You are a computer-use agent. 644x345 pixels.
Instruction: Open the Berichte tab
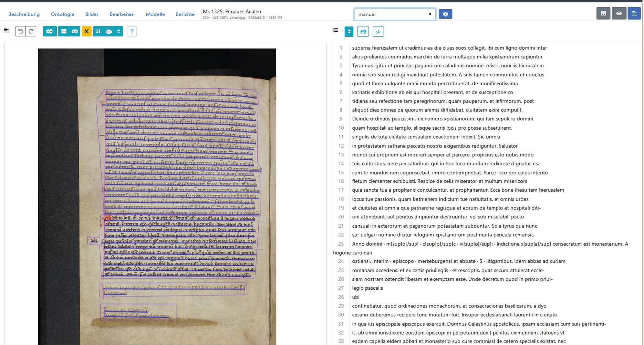pos(185,14)
